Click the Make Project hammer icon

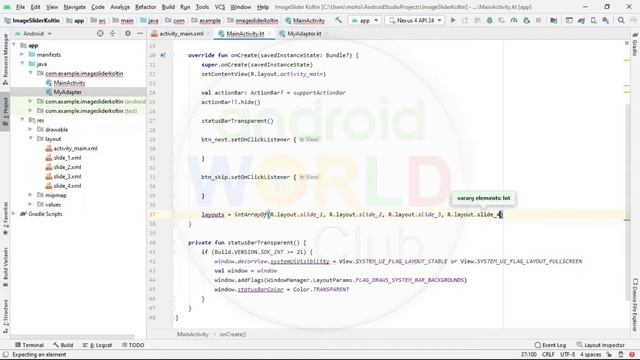point(338,20)
